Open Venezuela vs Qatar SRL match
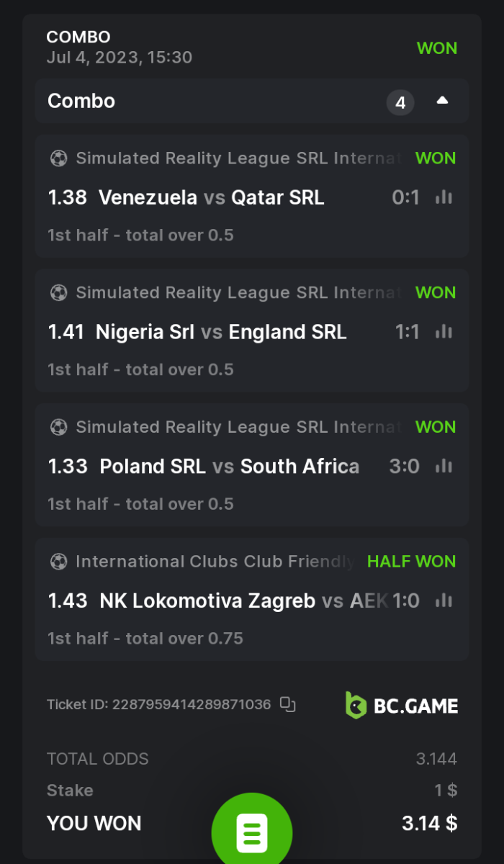The width and height of the screenshot is (504, 864). [211, 197]
